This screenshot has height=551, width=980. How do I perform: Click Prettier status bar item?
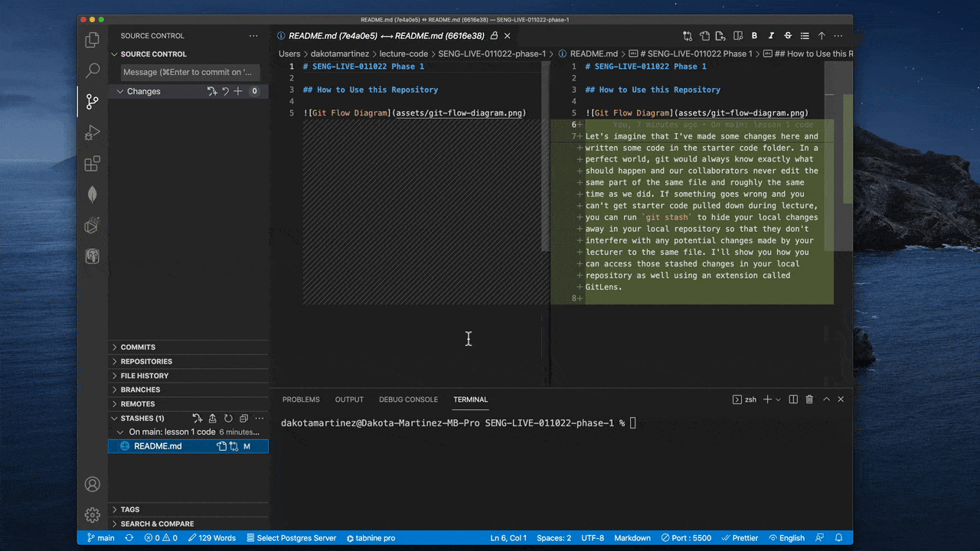tap(740, 538)
